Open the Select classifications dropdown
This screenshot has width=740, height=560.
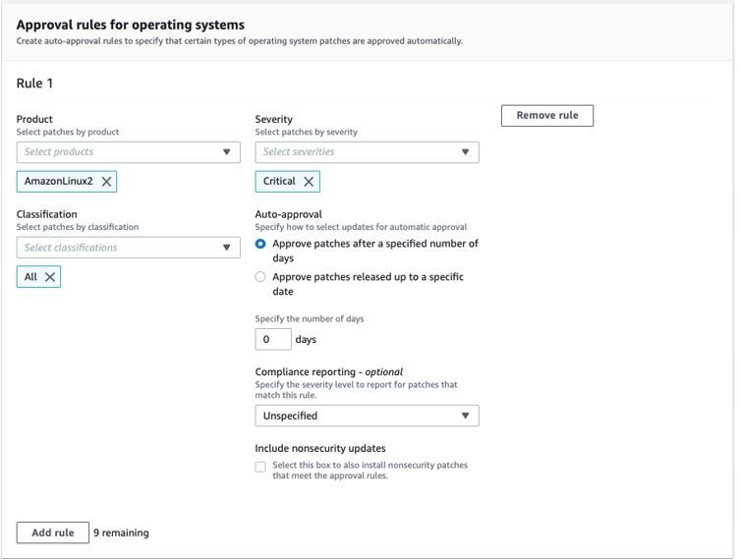tap(118, 248)
